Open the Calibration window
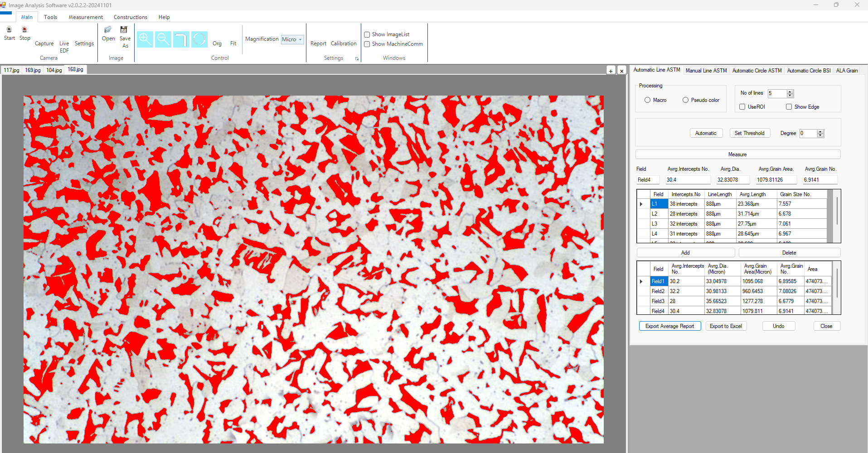 click(x=343, y=43)
